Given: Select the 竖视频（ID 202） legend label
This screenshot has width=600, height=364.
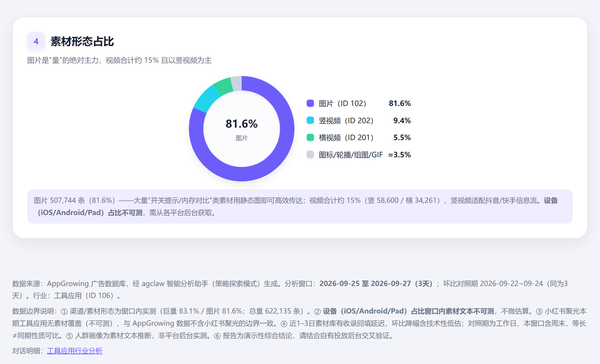Looking at the screenshot, I should pyautogui.click(x=346, y=120).
